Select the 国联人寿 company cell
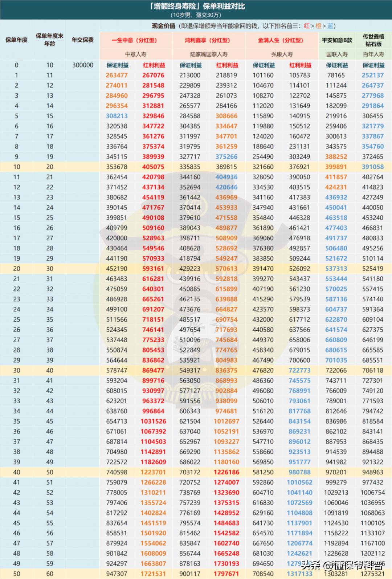392x579 pixels. 337,54
